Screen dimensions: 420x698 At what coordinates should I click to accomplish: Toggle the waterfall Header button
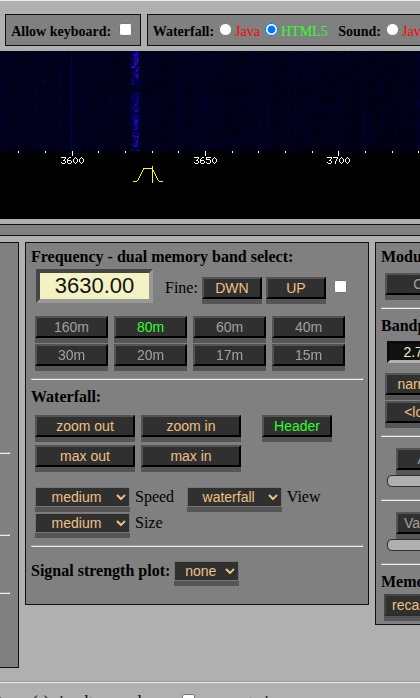[297, 426]
